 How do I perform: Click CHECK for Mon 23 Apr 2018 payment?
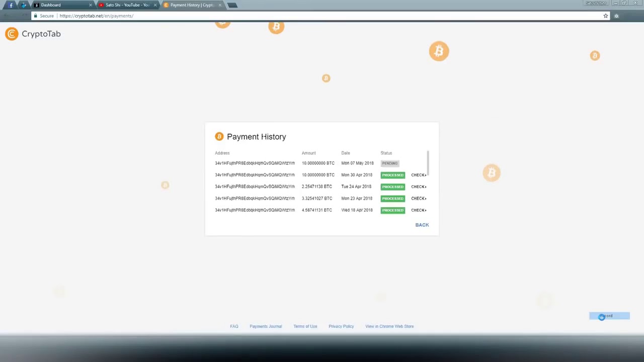(x=419, y=198)
